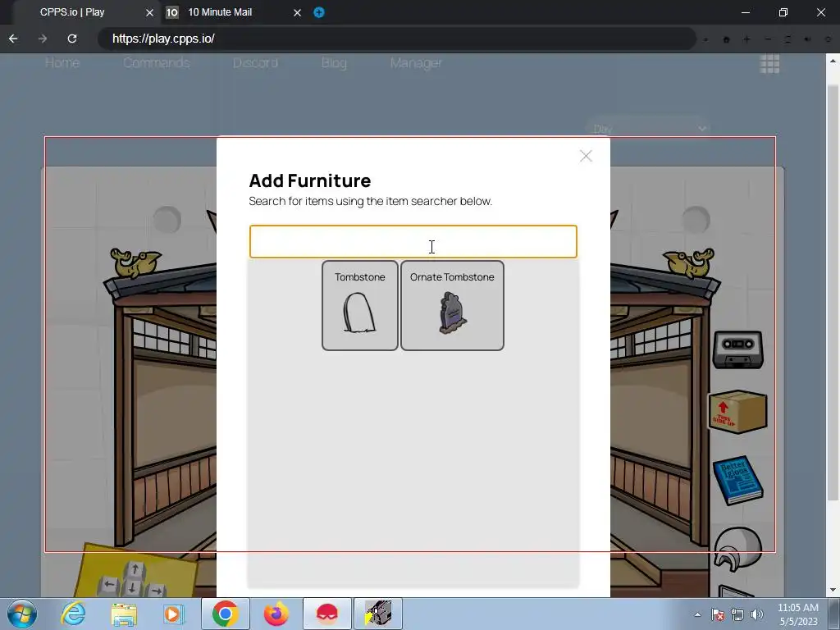Open the red mask app on taskbar
The image size is (840, 630).
point(327,614)
